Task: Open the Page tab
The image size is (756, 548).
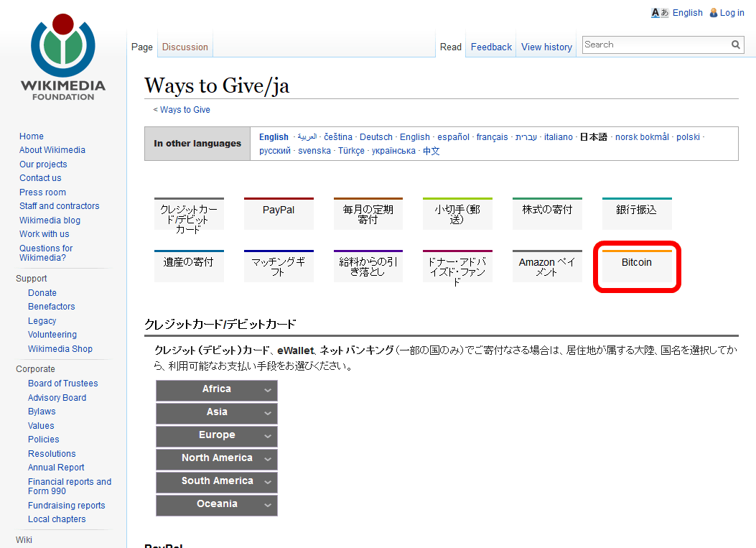Action: (141, 47)
